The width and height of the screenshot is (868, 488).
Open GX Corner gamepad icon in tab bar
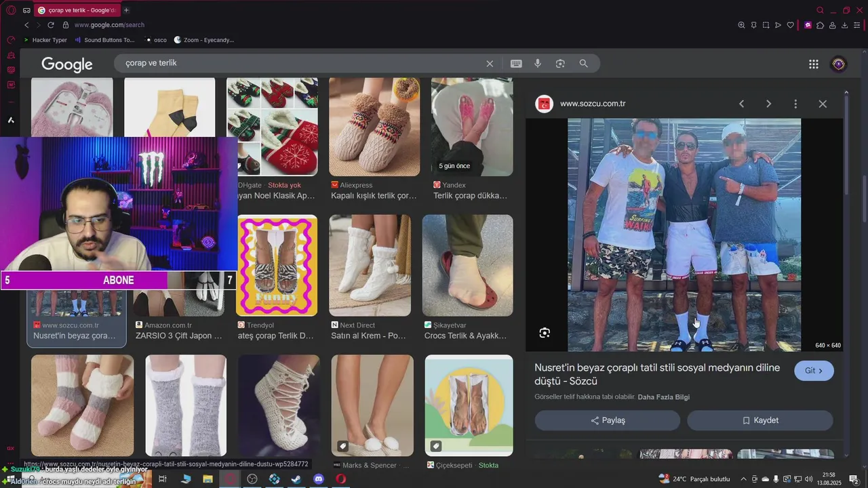26,10
